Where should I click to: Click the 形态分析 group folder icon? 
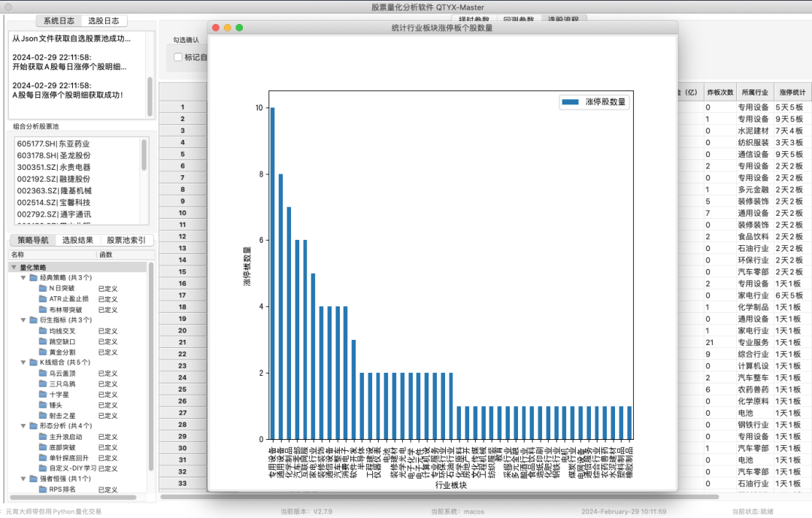[x=34, y=426]
